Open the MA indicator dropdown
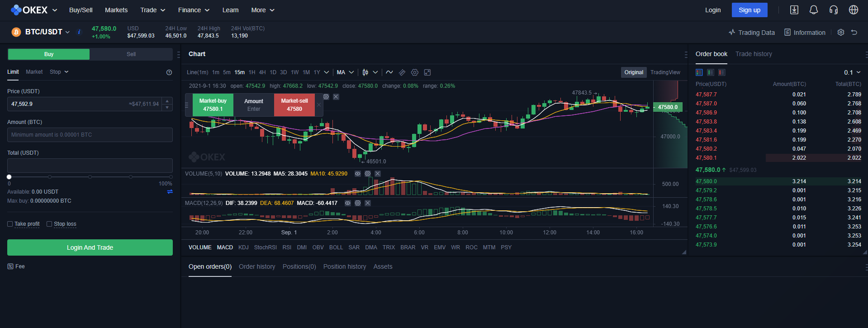The height and width of the screenshot is (328, 868). pos(345,72)
